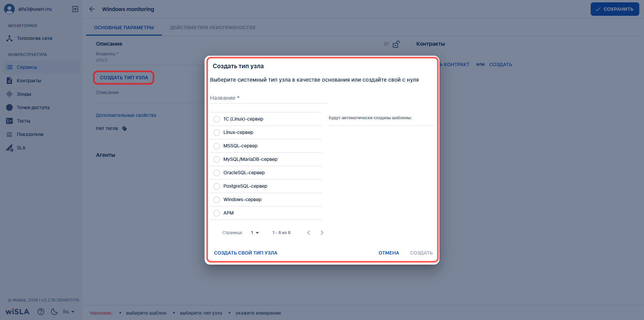
Task: Click the help question mark icon
Action: tap(41, 312)
